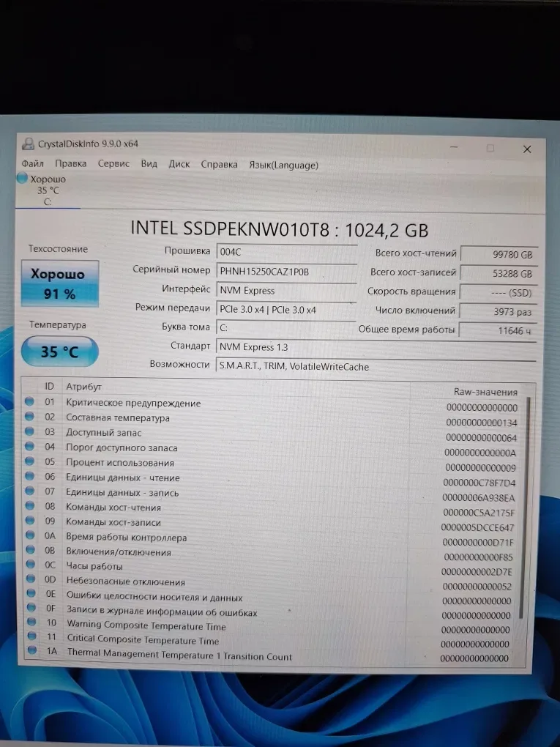Open the Правка menu

tap(70, 163)
